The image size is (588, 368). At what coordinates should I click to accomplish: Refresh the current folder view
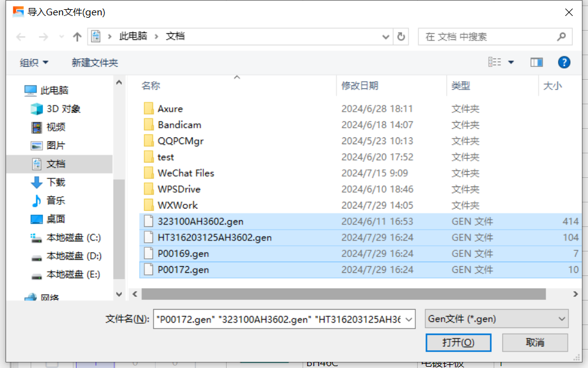pyautogui.click(x=401, y=37)
